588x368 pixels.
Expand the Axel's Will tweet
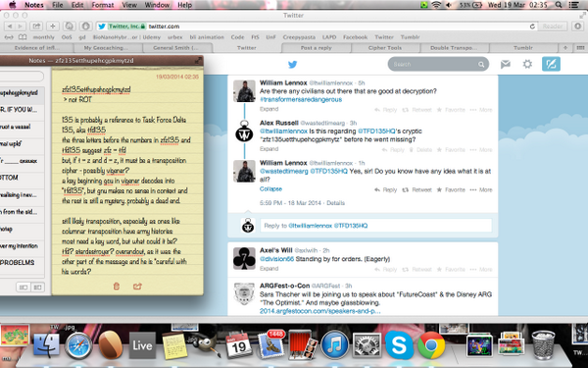click(269, 269)
